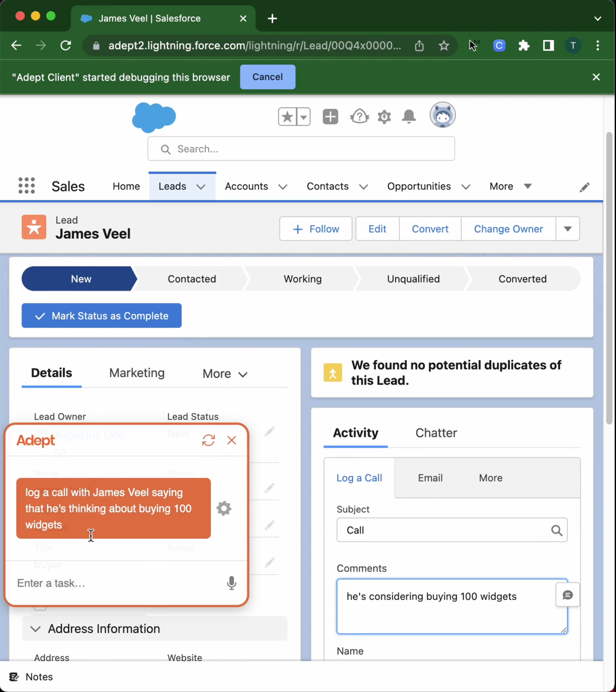Open the Notes utility bar item
The height and width of the screenshot is (692, 616).
point(31,677)
